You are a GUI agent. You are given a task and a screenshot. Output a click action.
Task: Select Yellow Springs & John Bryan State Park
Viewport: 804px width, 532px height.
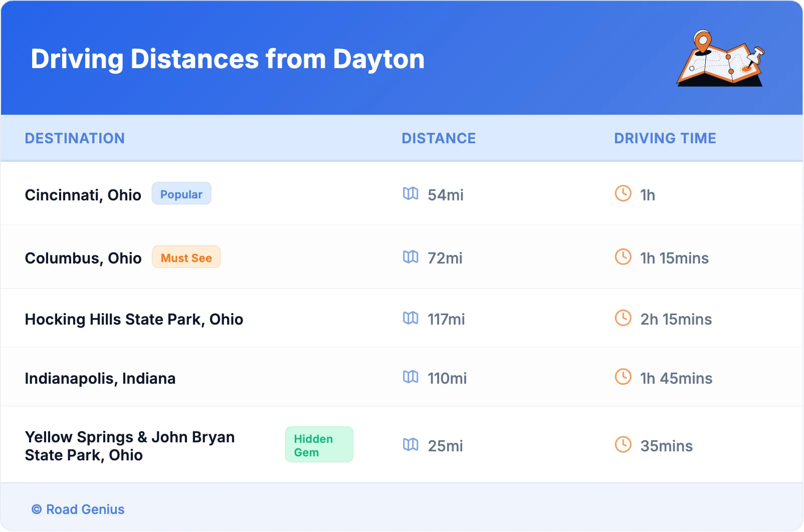(130, 446)
